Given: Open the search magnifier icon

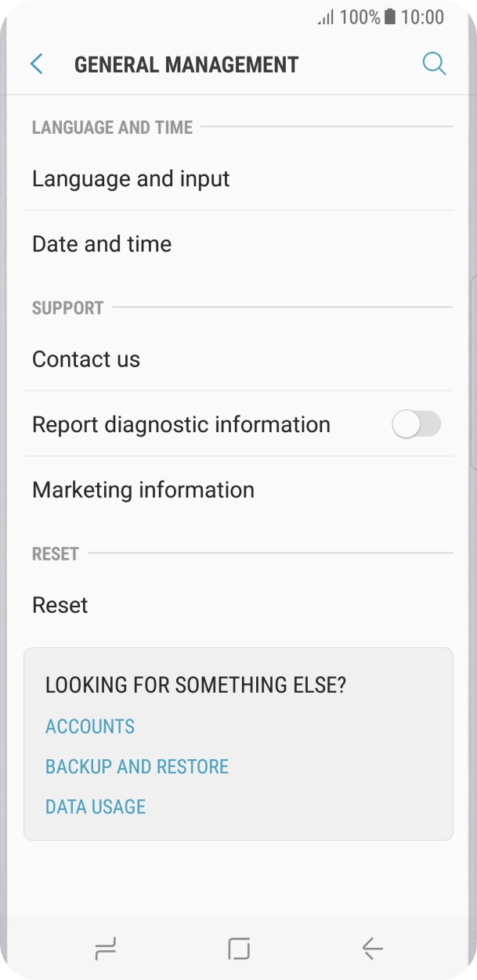Looking at the screenshot, I should [434, 63].
